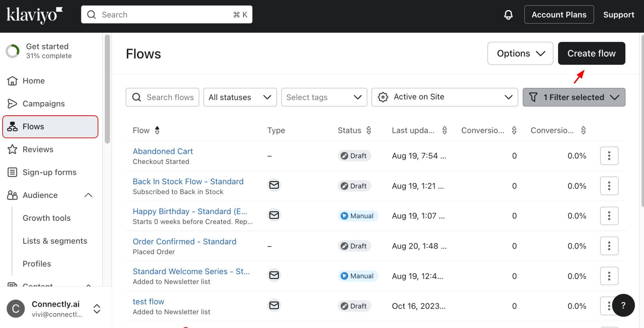The width and height of the screenshot is (644, 328).
Task: Expand the account switcher arrows
Action: pyautogui.click(x=97, y=309)
